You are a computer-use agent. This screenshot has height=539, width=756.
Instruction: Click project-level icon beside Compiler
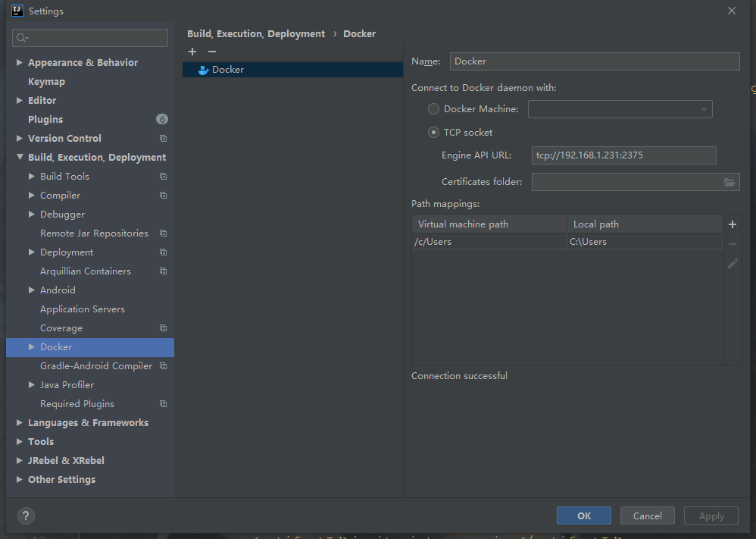coord(164,196)
